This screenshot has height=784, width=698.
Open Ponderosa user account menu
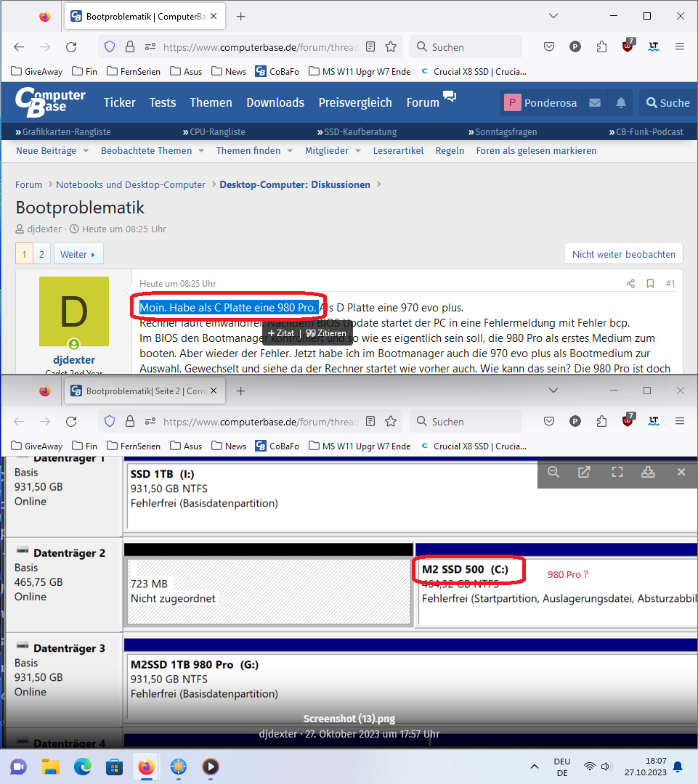[540, 102]
